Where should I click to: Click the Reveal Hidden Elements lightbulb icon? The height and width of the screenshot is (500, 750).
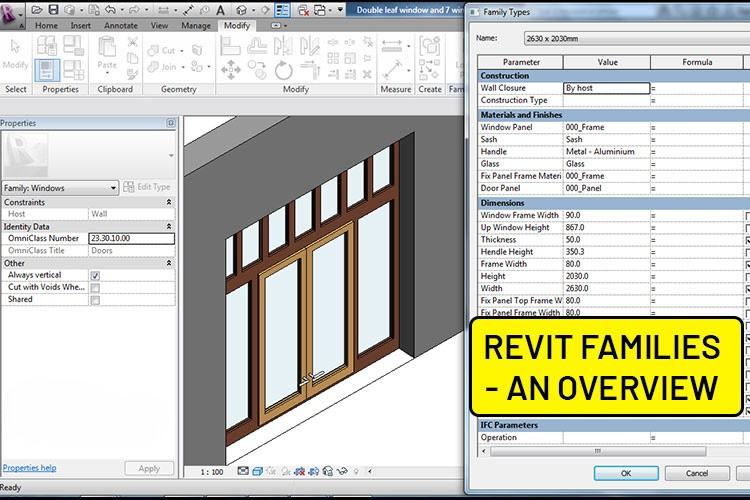click(x=356, y=471)
